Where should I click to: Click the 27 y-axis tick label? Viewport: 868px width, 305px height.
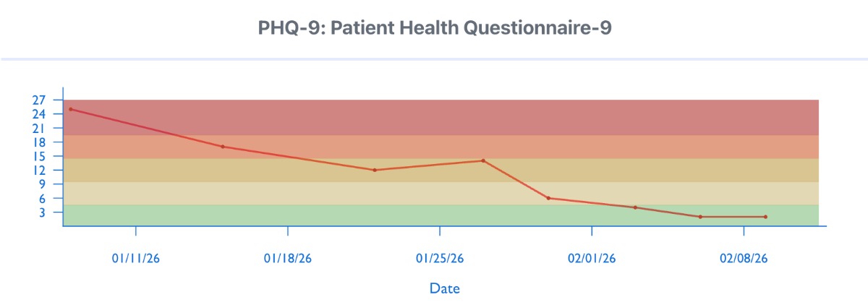point(39,100)
